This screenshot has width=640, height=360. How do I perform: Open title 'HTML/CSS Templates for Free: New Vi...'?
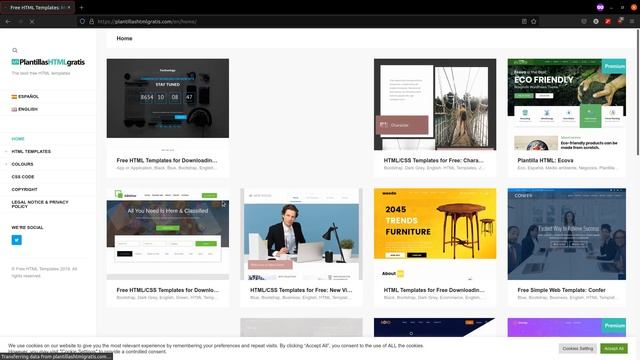301,290
